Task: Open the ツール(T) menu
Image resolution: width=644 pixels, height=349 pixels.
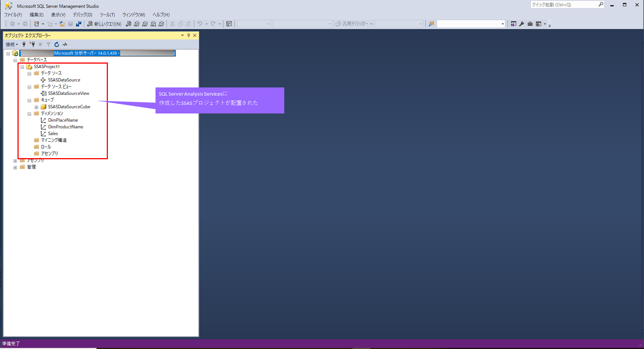Action: coord(107,15)
